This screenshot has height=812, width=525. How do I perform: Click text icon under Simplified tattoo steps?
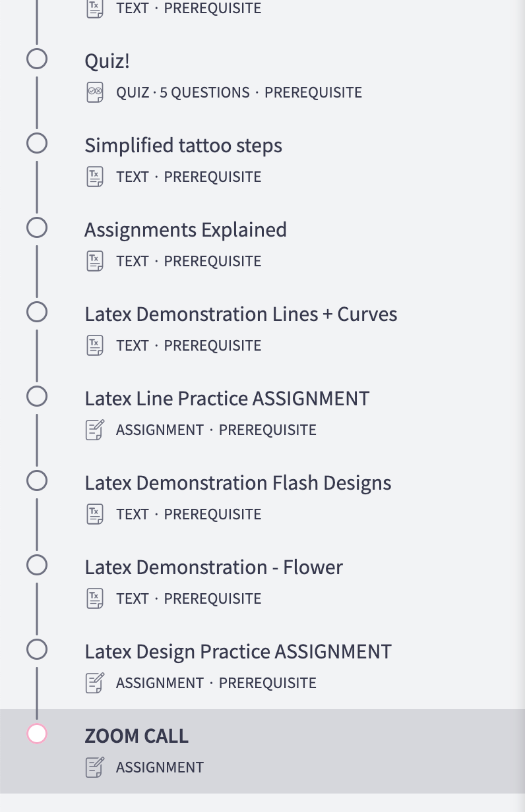pos(95,177)
